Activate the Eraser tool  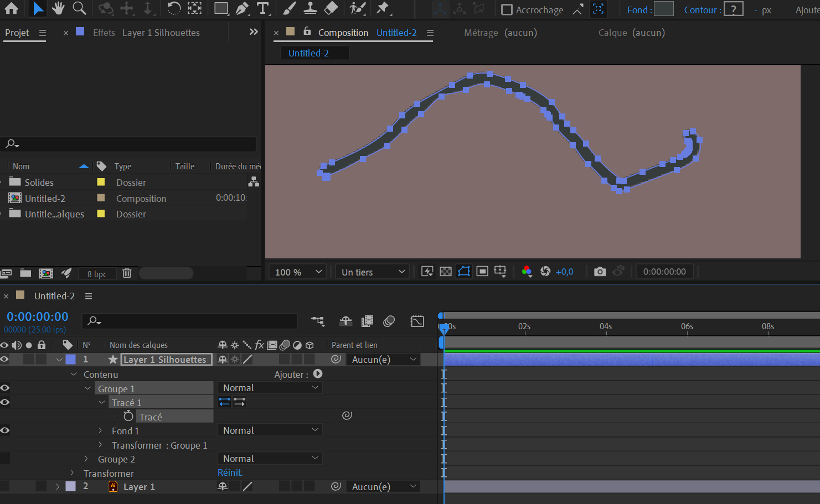[x=331, y=8]
